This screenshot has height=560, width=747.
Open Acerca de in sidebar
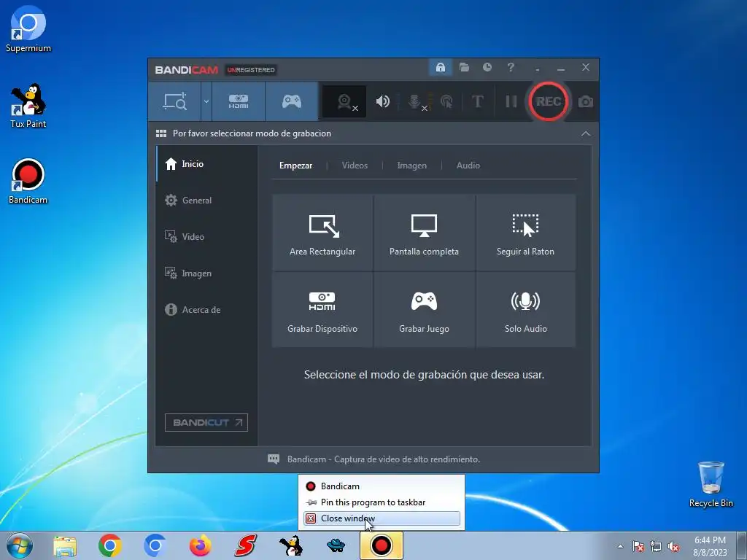[x=206, y=309]
